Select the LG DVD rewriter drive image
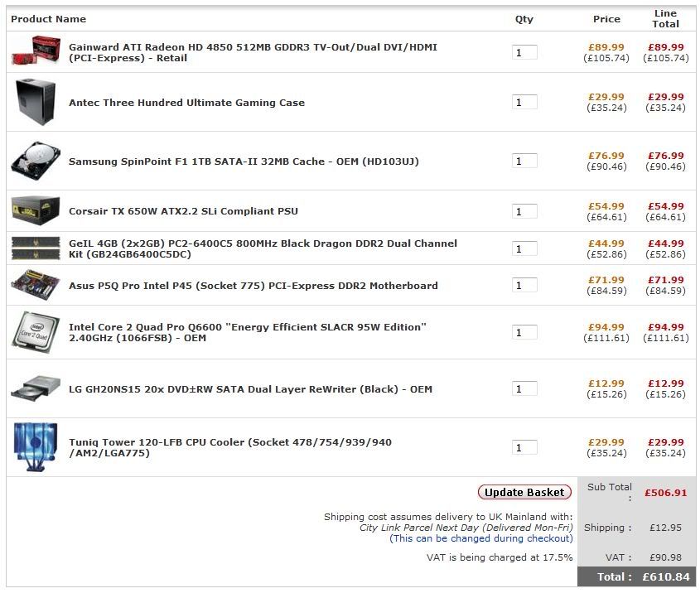 point(36,388)
